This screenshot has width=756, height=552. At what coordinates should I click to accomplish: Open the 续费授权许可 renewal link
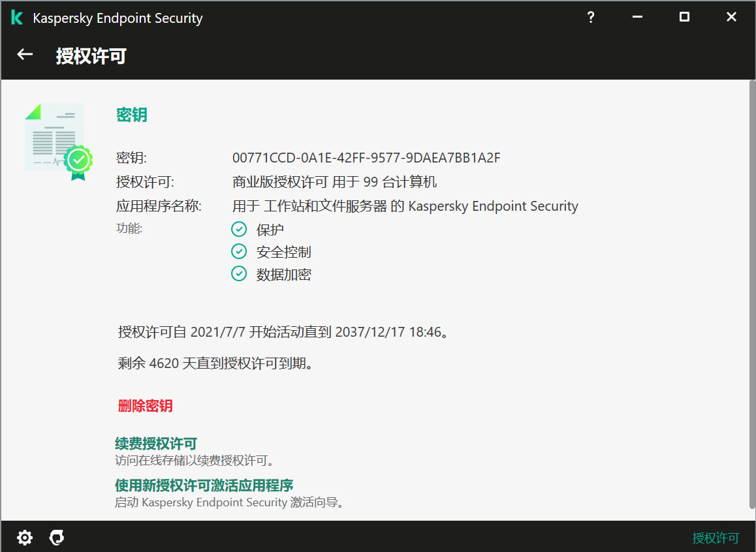coord(156,444)
